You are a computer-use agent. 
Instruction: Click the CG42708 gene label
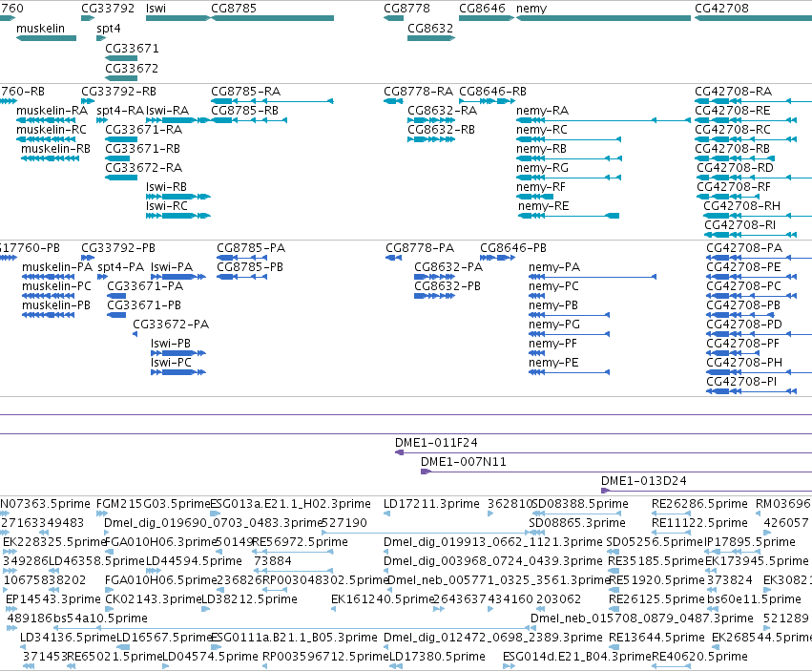pyautogui.click(x=721, y=9)
